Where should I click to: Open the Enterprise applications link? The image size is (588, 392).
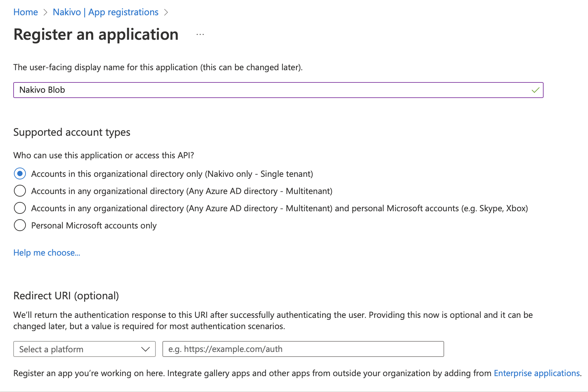click(537, 373)
